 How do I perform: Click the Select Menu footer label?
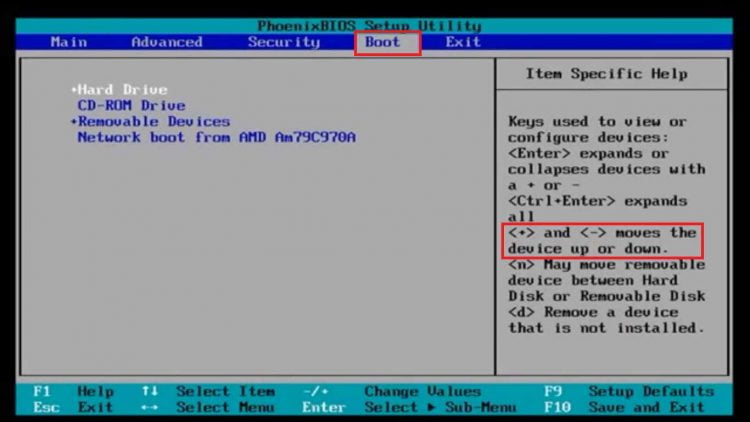226,408
